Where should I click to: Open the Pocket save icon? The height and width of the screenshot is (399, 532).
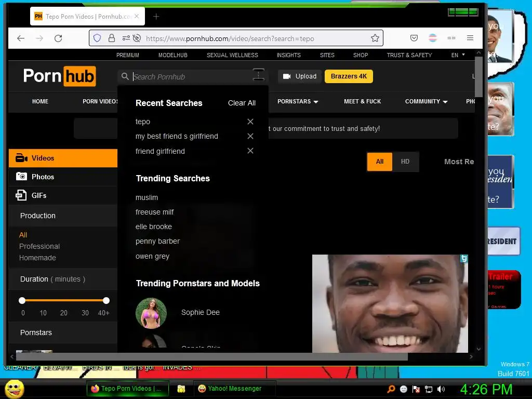click(x=414, y=38)
